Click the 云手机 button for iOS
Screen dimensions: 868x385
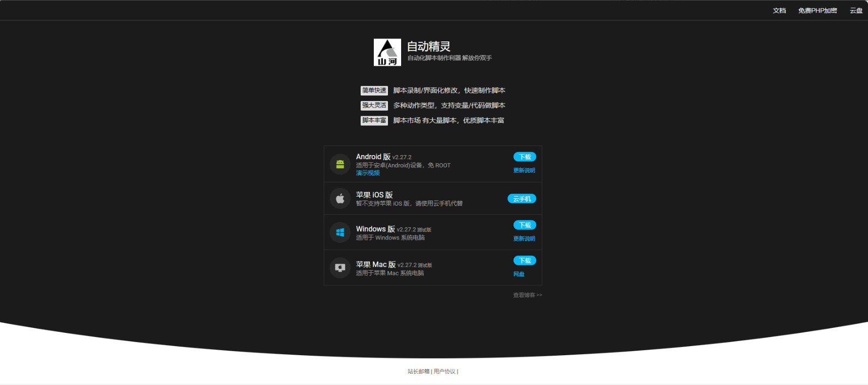click(522, 199)
